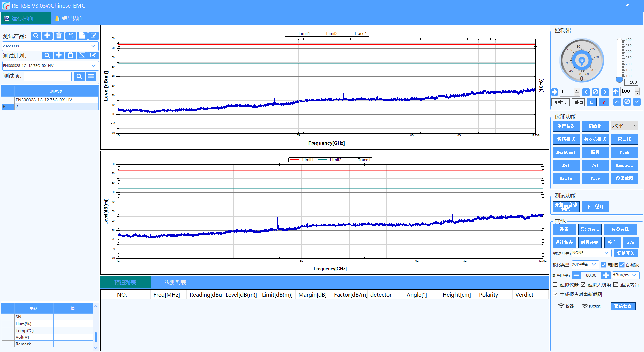Image resolution: width=644 pixels, height=352 pixels.
Task: Switch to the 结果界面 tab
Action: [x=69, y=18]
